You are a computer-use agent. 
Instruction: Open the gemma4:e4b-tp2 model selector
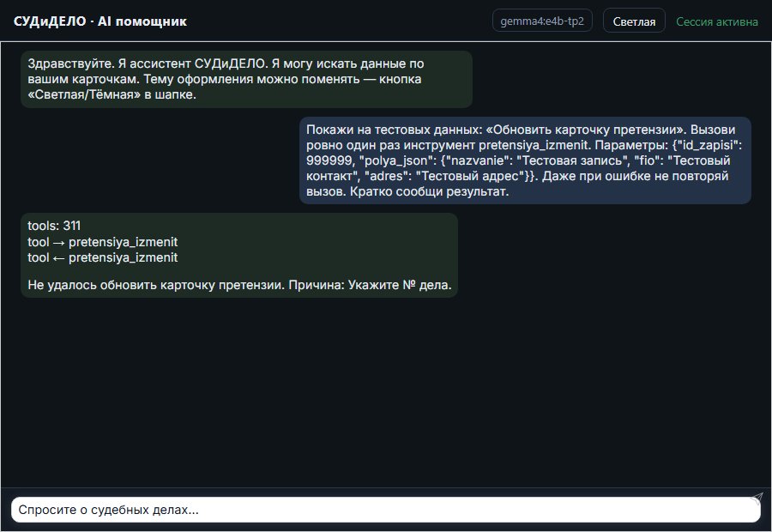pyautogui.click(x=542, y=21)
